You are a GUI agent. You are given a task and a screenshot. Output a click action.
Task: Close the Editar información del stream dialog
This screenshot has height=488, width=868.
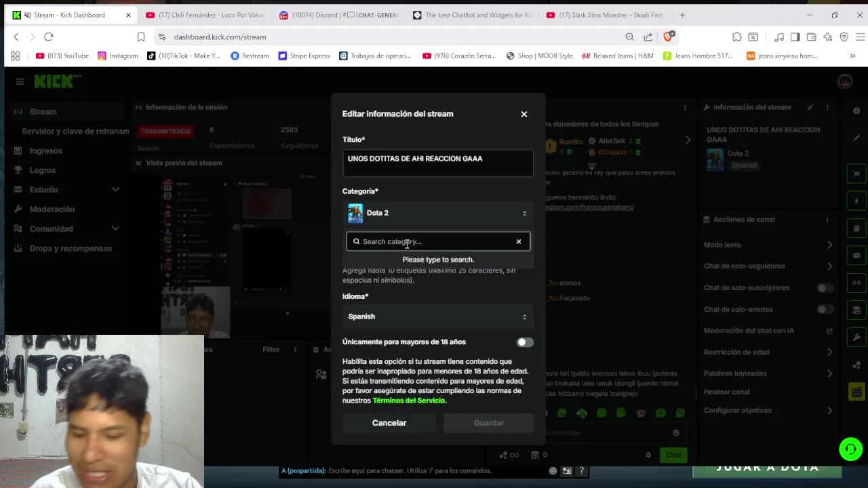pos(524,114)
